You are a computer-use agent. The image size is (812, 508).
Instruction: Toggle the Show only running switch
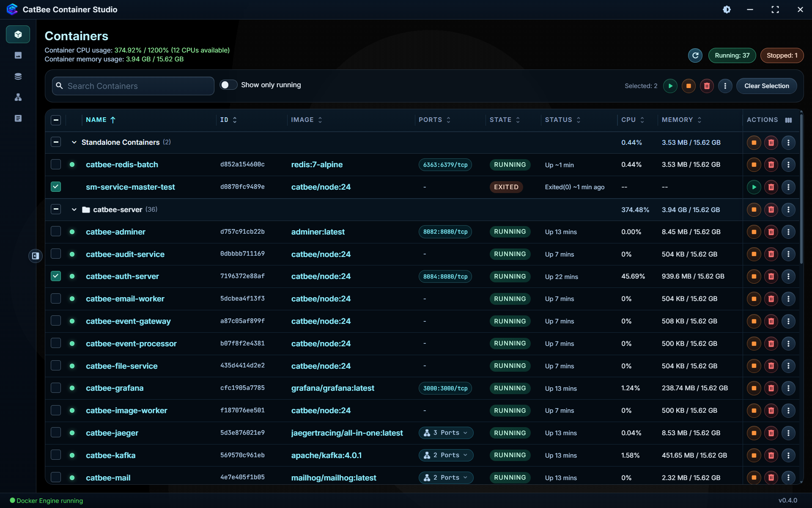[x=228, y=85]
